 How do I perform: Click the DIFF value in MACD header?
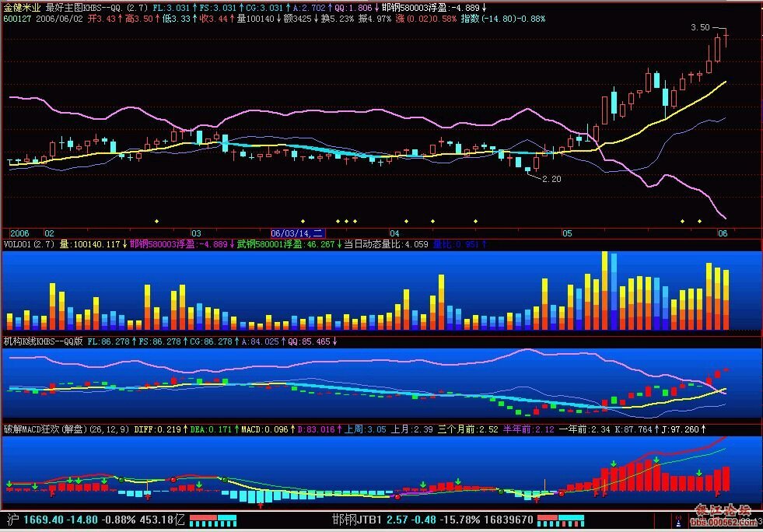156,429
